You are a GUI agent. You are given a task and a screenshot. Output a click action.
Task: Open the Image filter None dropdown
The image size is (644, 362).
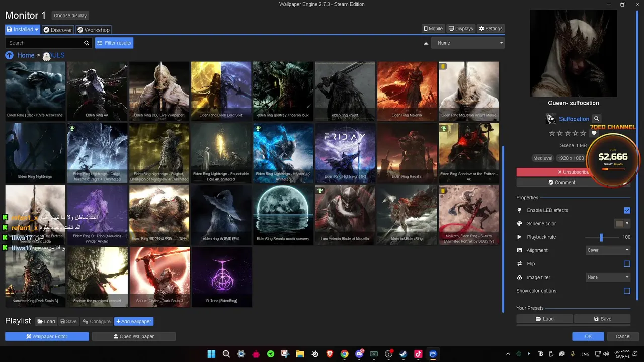pos(608,277)
